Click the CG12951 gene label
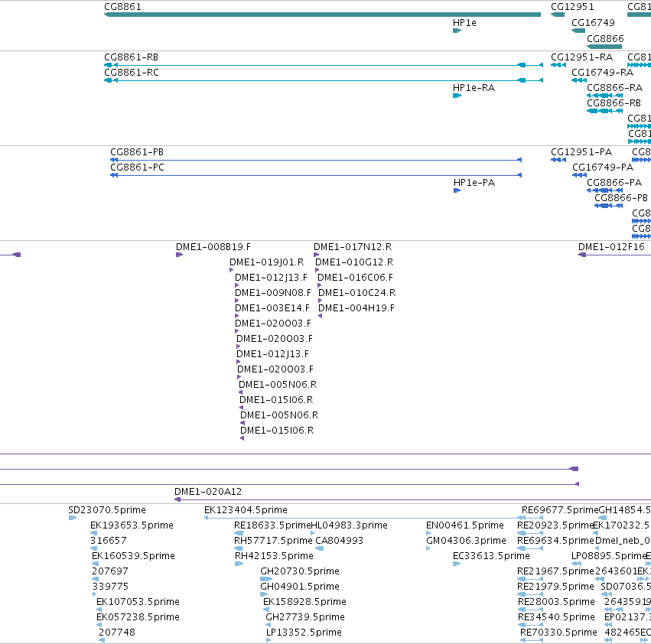Screen dimensions: 651x644 (x=572, y=7)
